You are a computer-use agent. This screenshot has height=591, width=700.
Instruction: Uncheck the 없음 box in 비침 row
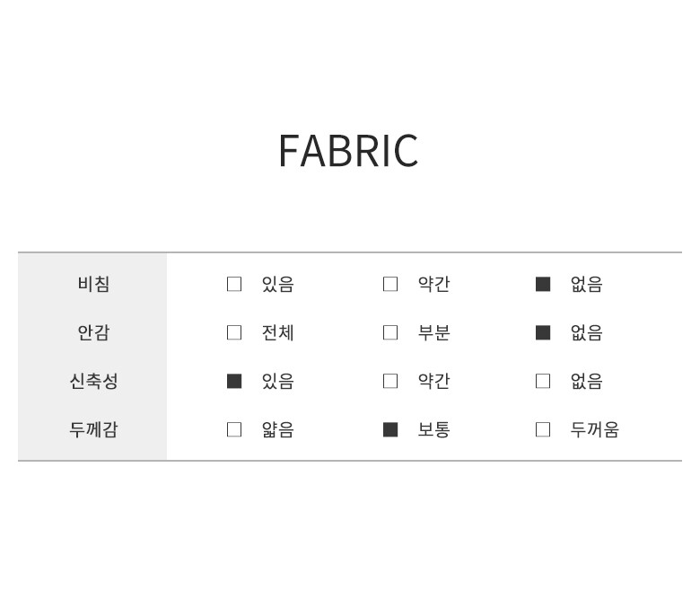pyautogui.click(x=543, y=284)
